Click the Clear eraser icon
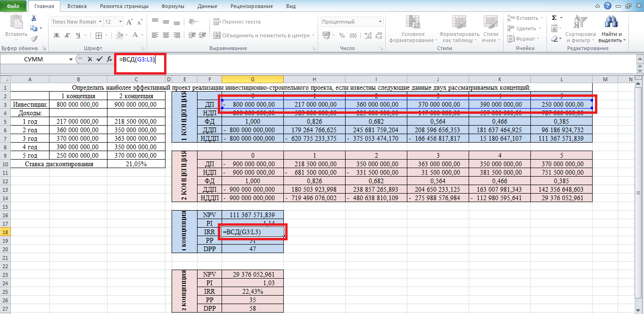This screenshot has height=314, width=644. 554,39
